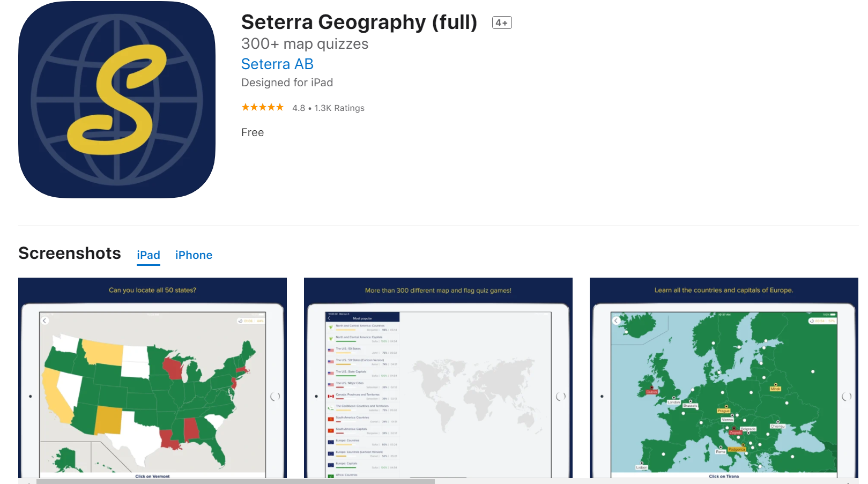Click the Free price label
This screenshot has height=484, width=868.
[253, 132]
